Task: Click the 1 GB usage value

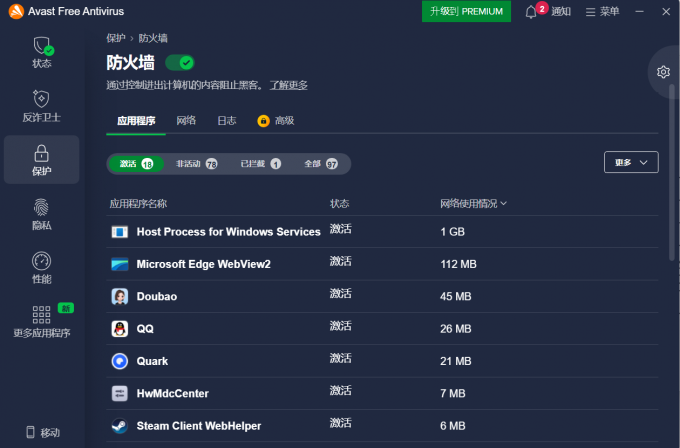Action: click(452, 232)
